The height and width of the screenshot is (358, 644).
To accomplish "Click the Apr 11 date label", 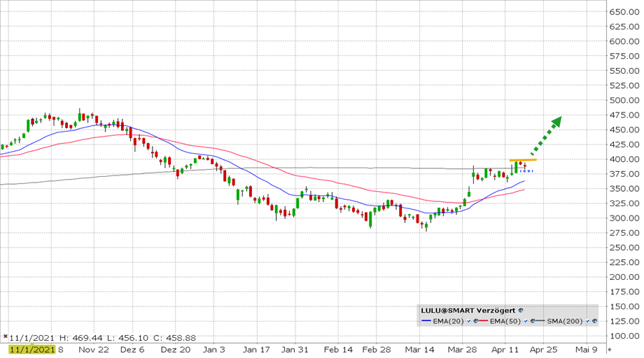I will pyautogui.click(x=504, y=349).
